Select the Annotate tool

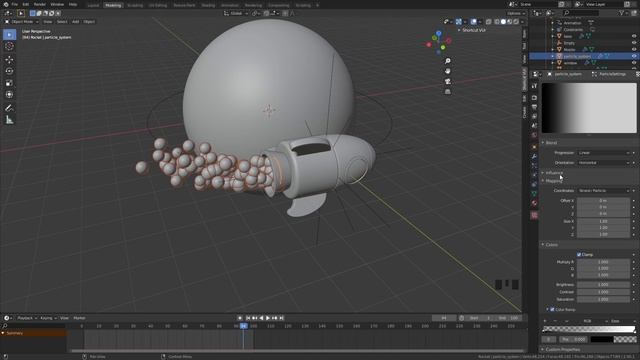coord(9,108)
